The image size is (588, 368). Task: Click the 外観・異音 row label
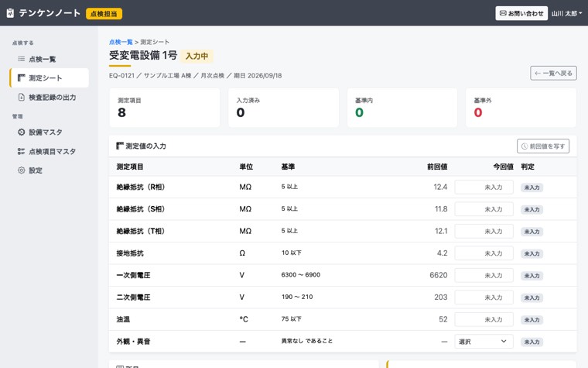tap(133, 342)
